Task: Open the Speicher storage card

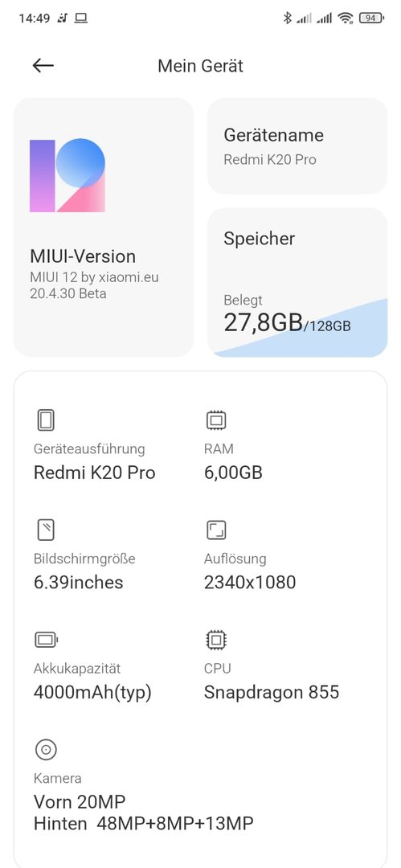Action: coord(297,282)
